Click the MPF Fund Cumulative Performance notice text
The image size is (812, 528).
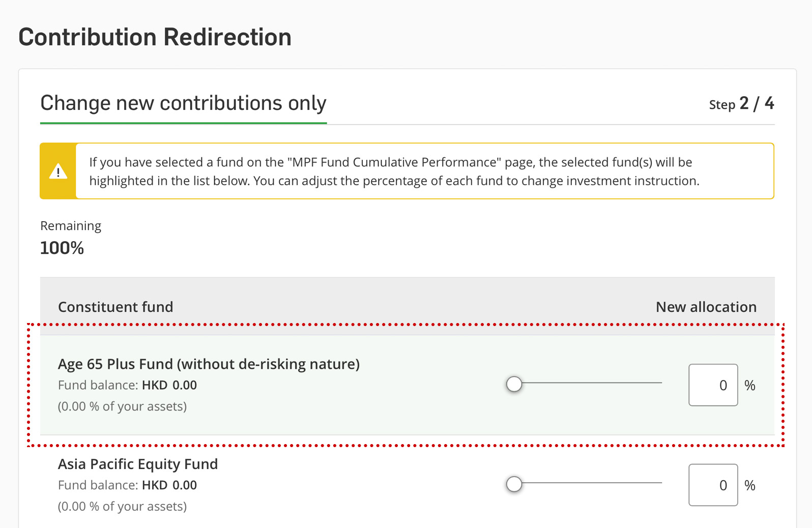tap(394, 171)
